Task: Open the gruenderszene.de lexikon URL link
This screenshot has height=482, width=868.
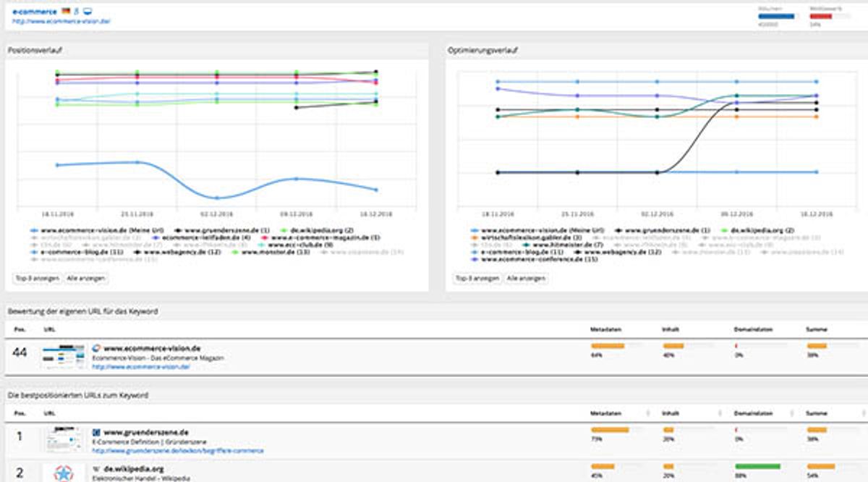Action: click(178, 450)
